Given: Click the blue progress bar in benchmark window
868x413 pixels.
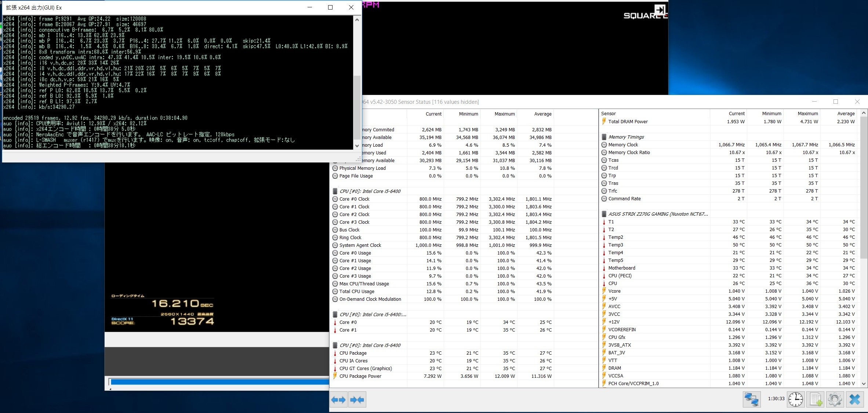Looking at the screenshot, I should point(219,382).
